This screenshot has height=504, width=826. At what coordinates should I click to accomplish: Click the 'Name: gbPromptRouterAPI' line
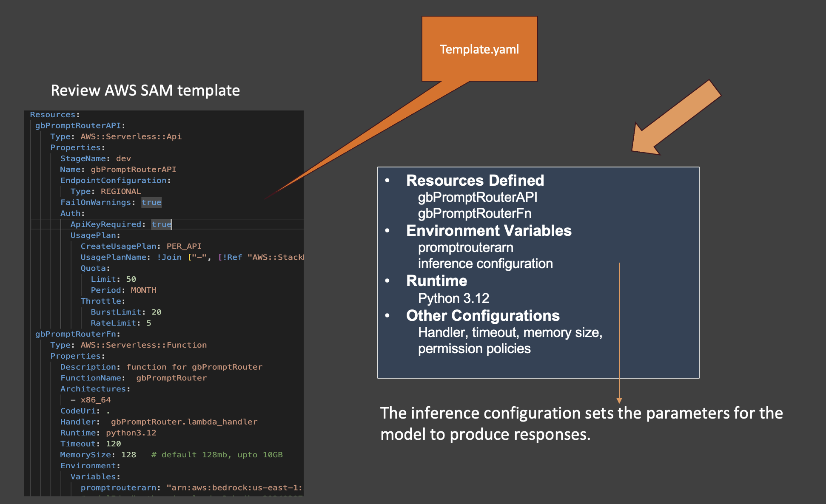pyautogui.click(x=118, y=170)
